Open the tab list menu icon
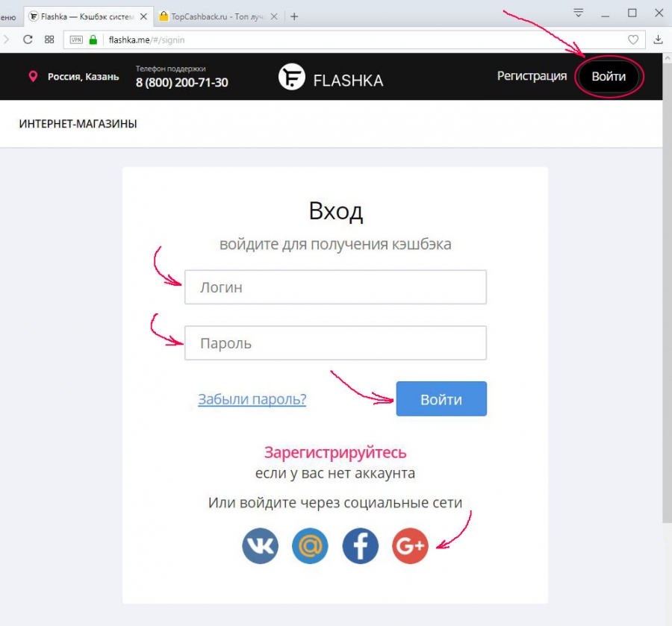 tap(578, 13)
